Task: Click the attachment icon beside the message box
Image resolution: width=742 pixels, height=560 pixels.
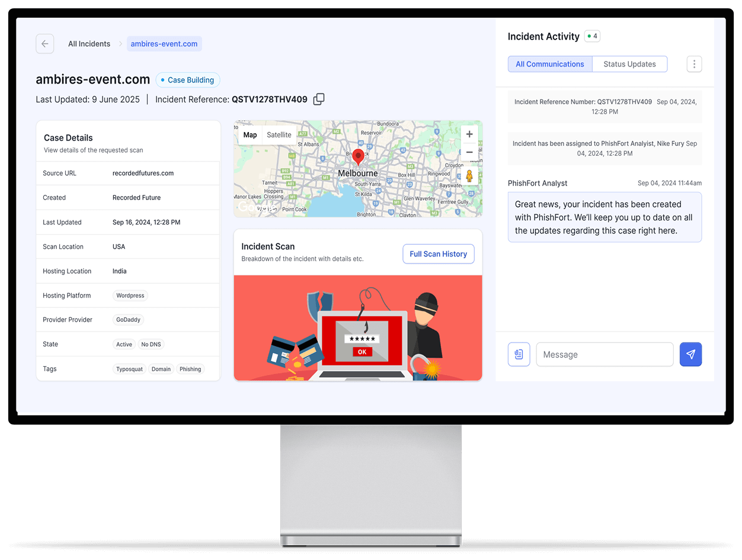Action: click(x=519, y=354)
